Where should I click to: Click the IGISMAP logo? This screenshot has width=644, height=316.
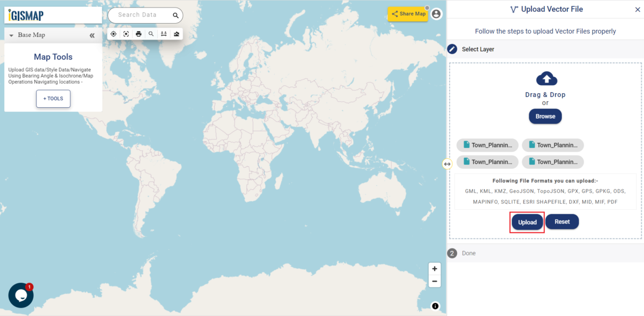click(24, 14)
